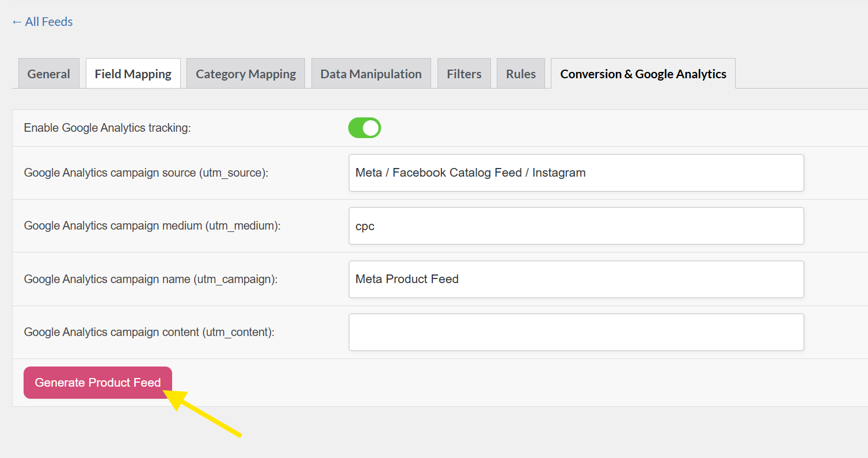Viewport: 868px width, 458px height.
Task: Open the All Feeds link text
Action: point(49,22)
